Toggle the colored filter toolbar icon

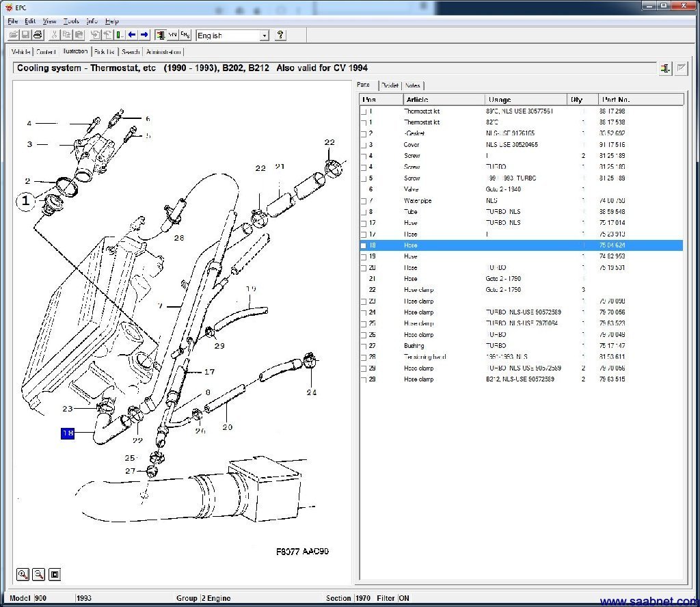point(160,35)
